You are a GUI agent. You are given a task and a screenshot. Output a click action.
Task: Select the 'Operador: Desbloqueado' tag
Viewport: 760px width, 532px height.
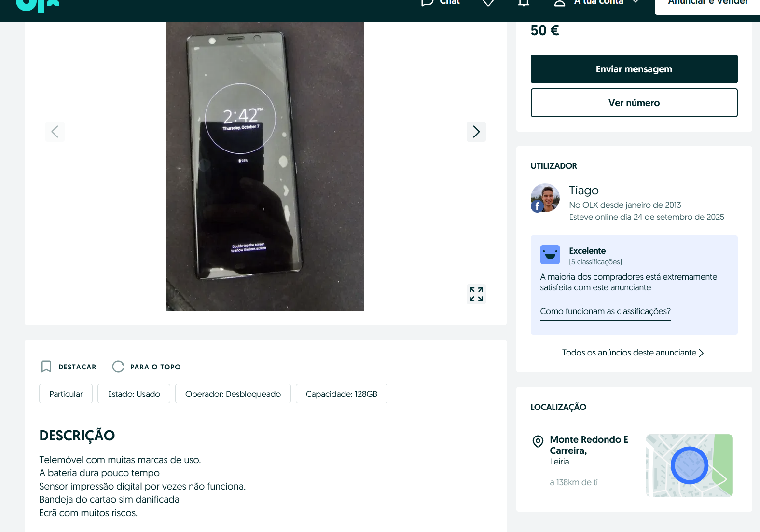pos(233,394)
